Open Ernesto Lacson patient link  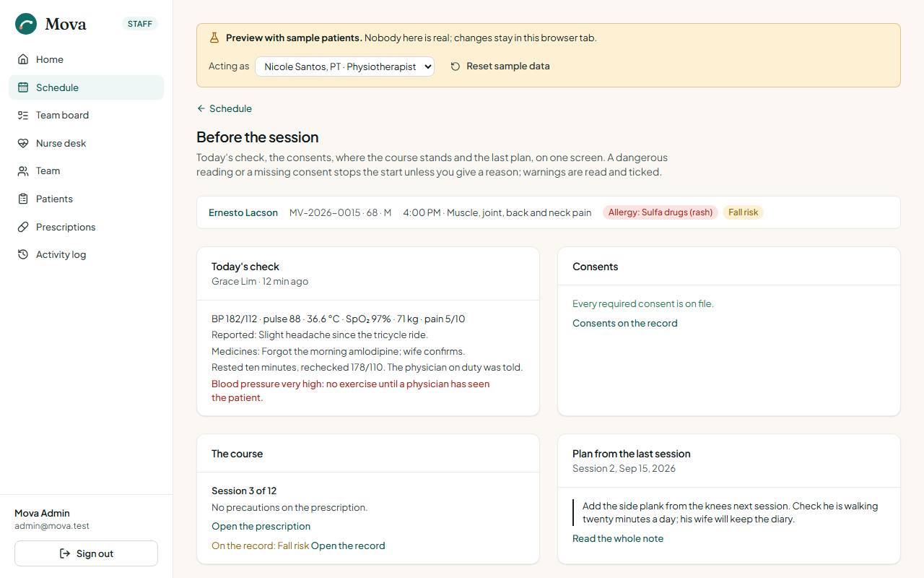coord(243,212)
